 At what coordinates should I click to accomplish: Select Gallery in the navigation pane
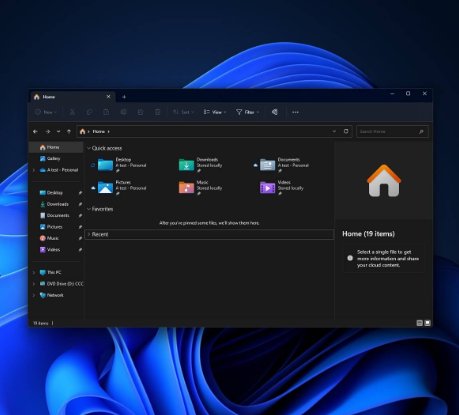point(56,158)
